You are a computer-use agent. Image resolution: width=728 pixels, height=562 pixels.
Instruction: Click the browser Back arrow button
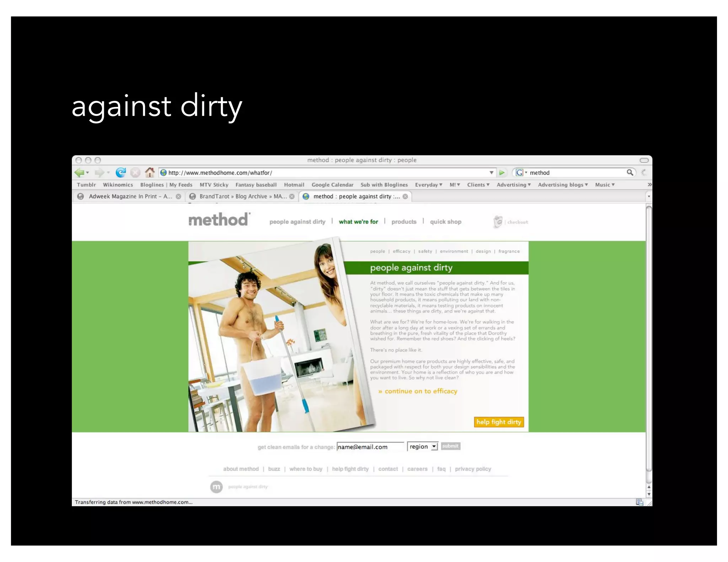(x=79, y=173)
